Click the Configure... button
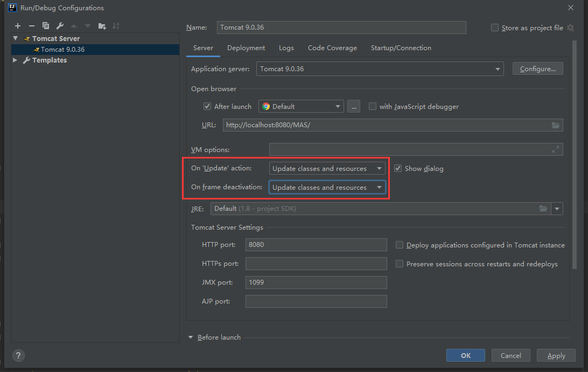 pyautogui.click(x=537, y=69)
